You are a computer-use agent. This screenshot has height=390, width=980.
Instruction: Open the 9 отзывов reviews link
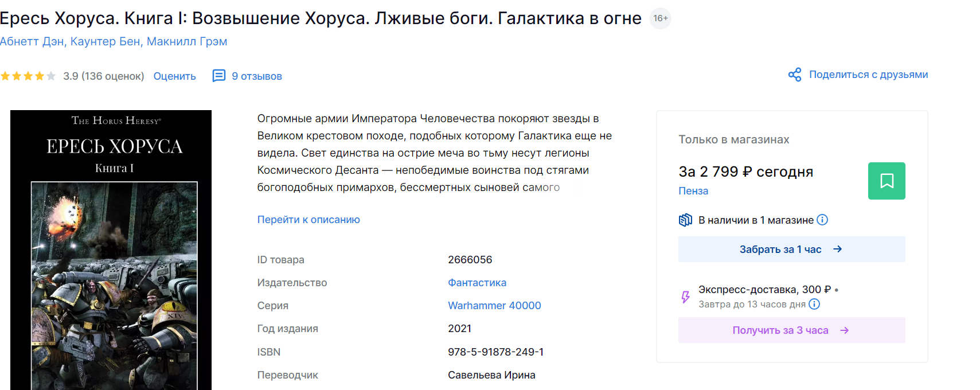point(257,76)
